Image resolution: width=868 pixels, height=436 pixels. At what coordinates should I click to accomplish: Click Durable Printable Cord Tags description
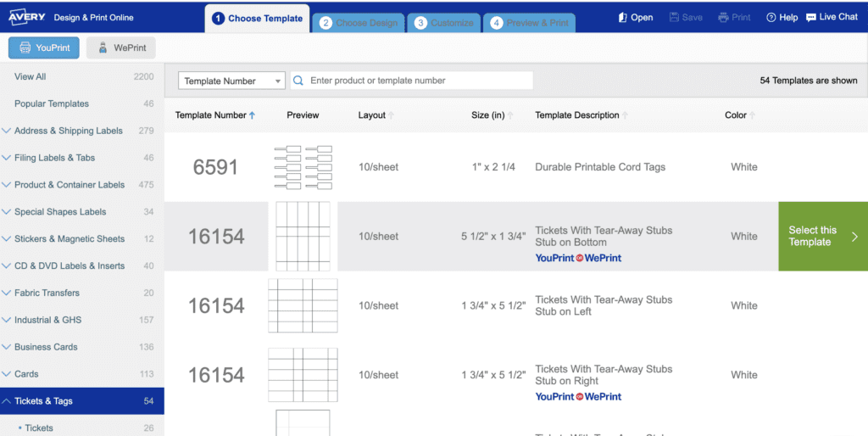[600, 167]
